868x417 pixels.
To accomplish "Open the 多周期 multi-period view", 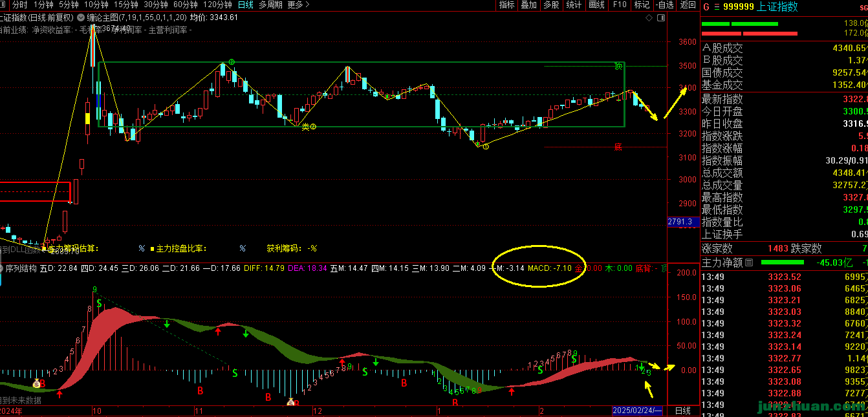I will click(270, 5).
